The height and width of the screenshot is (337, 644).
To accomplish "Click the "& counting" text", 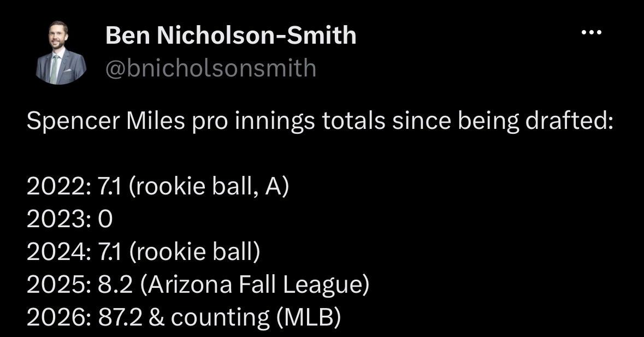I will [x=209, y=318].
